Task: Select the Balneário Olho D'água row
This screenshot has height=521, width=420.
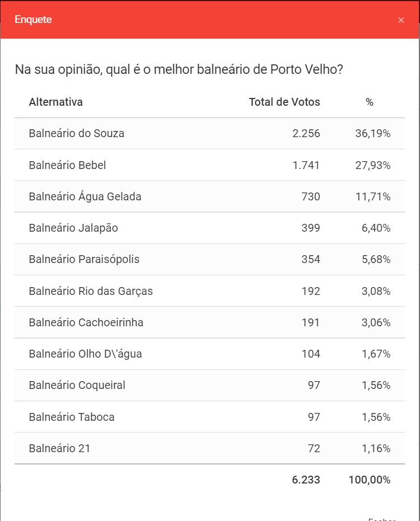Action: tap(85, 354)
